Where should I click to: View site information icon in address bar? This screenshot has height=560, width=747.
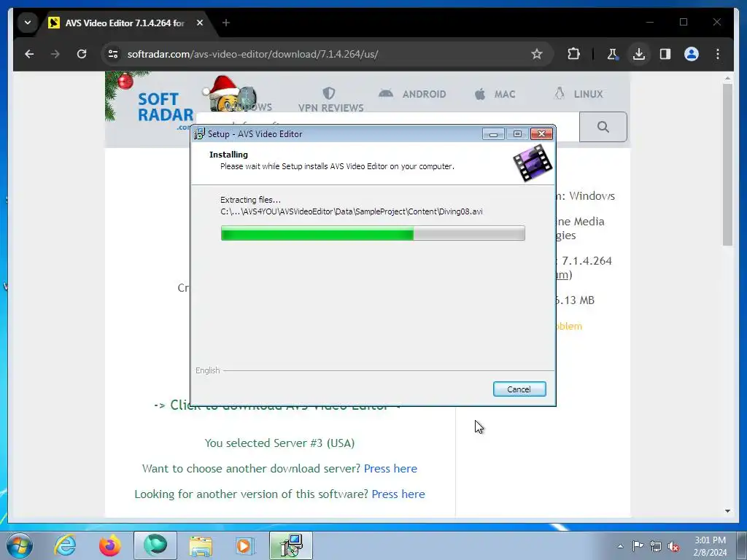tap(113, 54)
